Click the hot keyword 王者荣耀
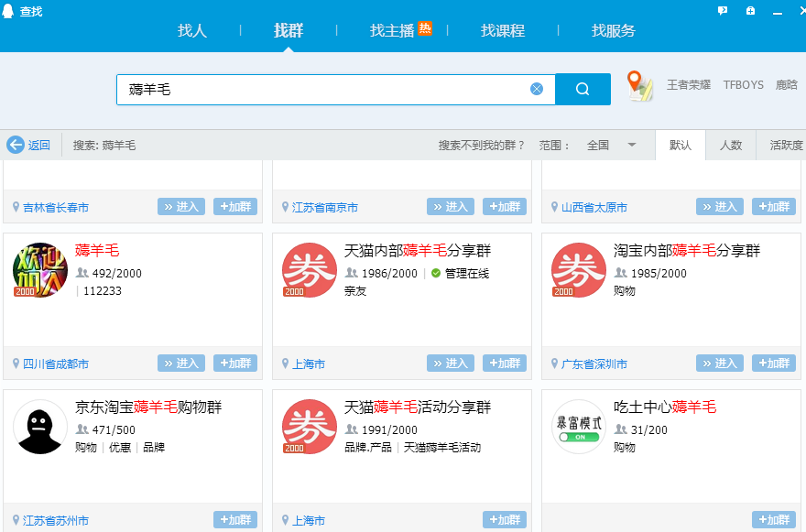Image resolution: width=806 pixels, height=532 pixels. point(688,85)
